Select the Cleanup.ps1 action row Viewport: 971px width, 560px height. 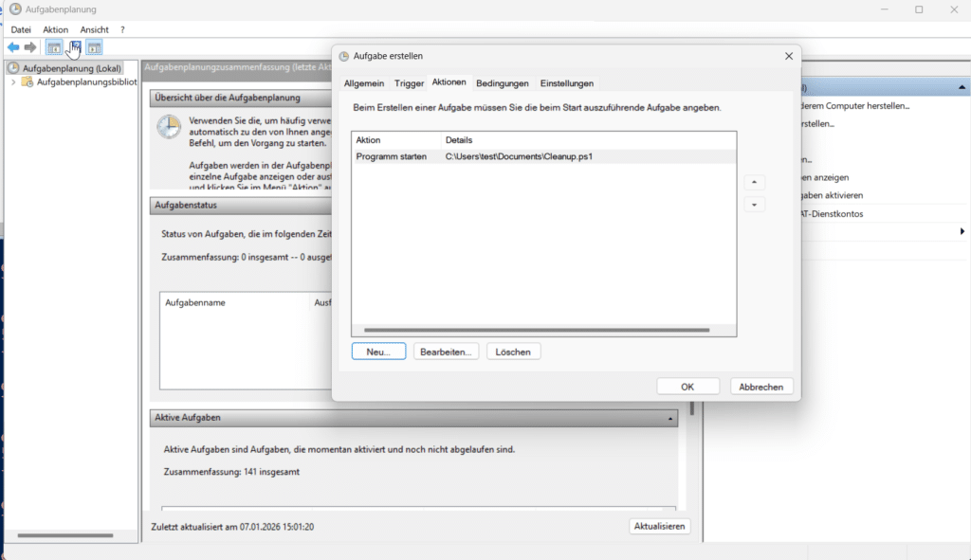coord(519,156)
